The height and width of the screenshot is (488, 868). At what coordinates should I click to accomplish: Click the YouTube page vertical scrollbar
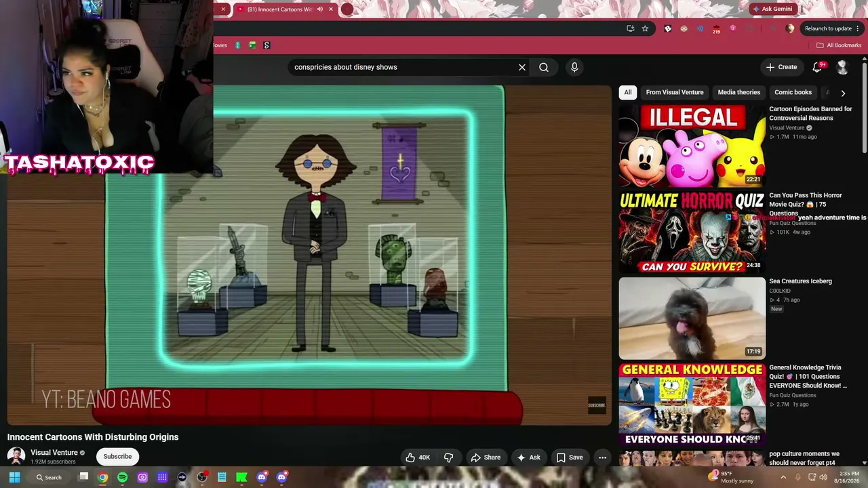coord(865,108)
